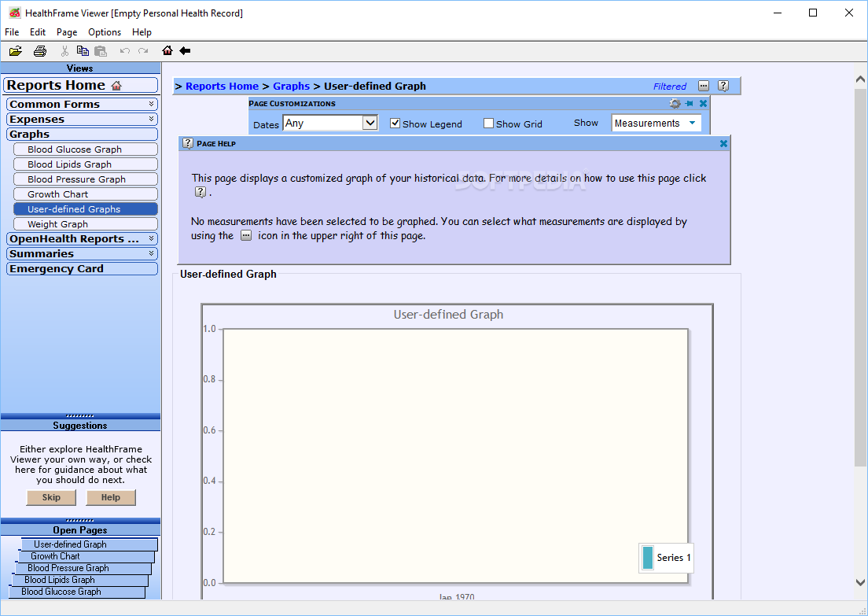Select Blood Lipids Graph in sidebar

point(85,164)
